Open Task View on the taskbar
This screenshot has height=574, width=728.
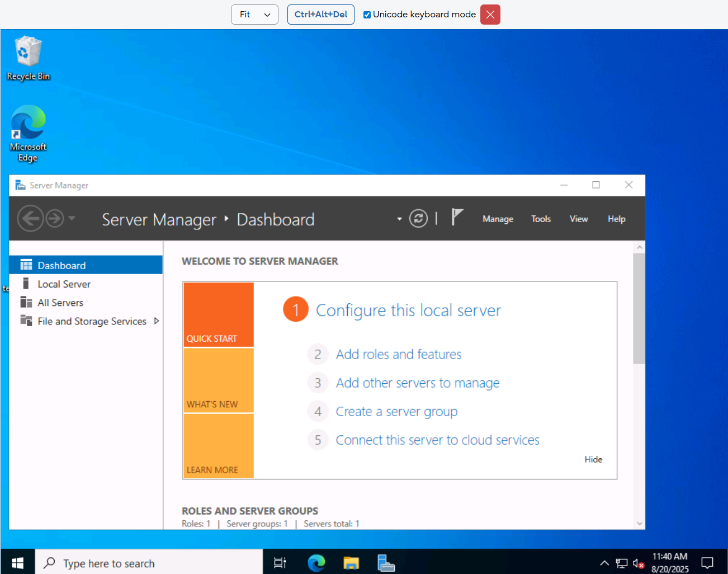point(280,563)
